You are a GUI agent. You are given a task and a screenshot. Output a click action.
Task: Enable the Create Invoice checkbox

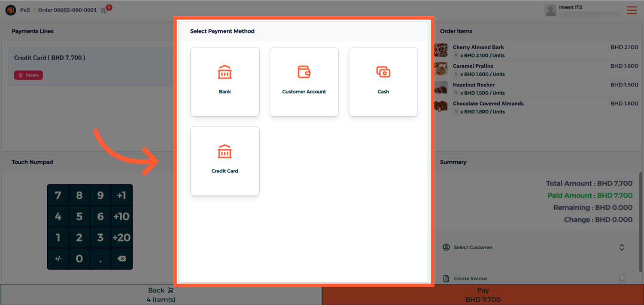click(622, 278)
